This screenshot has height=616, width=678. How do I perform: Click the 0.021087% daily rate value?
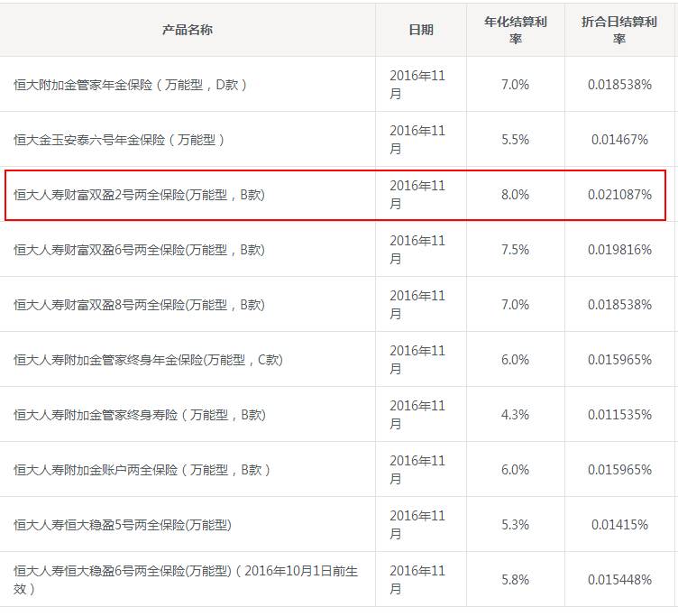619,195
